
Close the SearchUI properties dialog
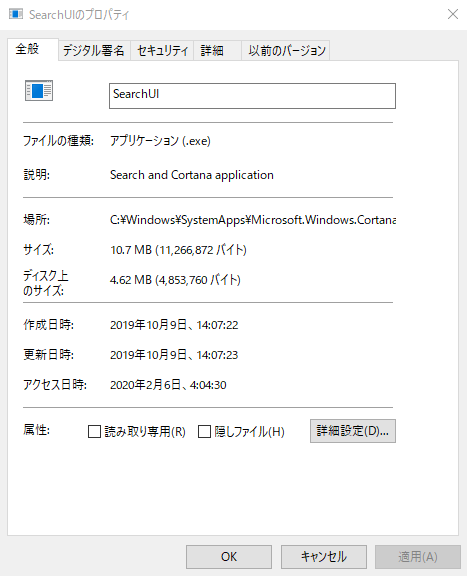point(453,14)
